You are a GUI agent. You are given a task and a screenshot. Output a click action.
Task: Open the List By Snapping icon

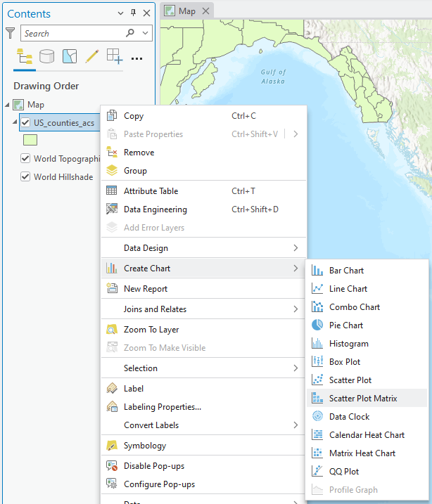(114, 56)
